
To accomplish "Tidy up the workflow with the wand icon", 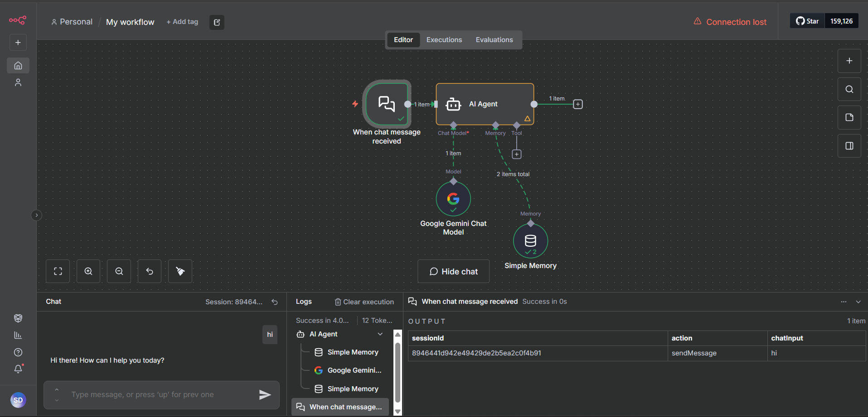I will [179, 271].
